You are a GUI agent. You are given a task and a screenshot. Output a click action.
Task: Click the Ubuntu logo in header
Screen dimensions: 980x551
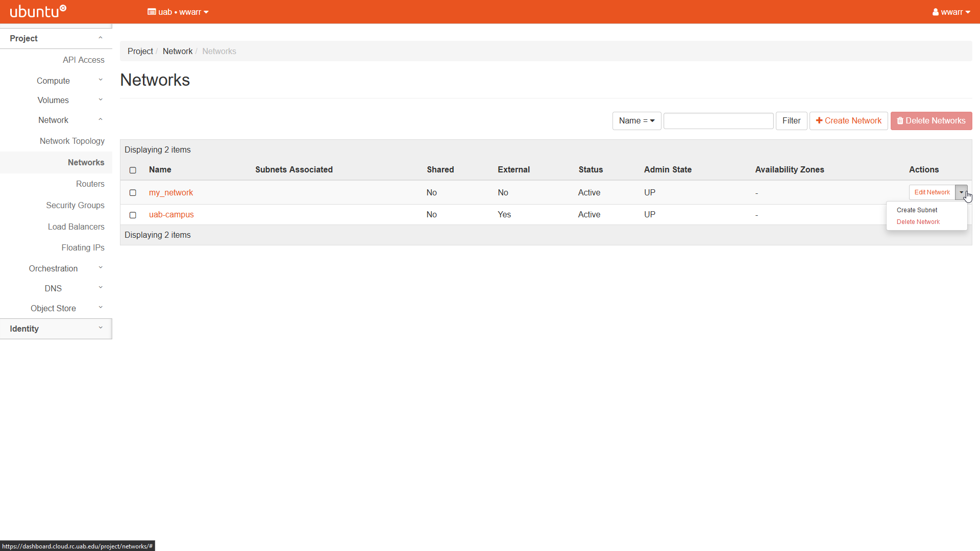click(x=38, y=11)
